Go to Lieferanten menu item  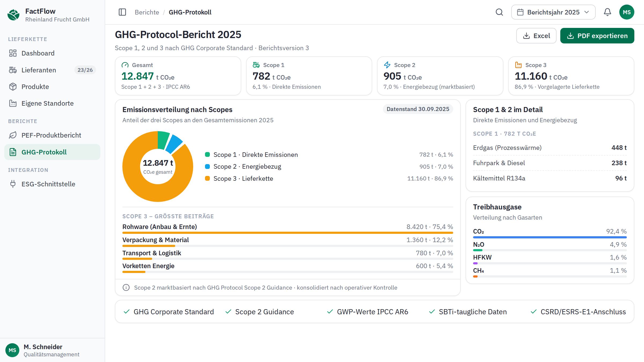[x=52, y=70]
